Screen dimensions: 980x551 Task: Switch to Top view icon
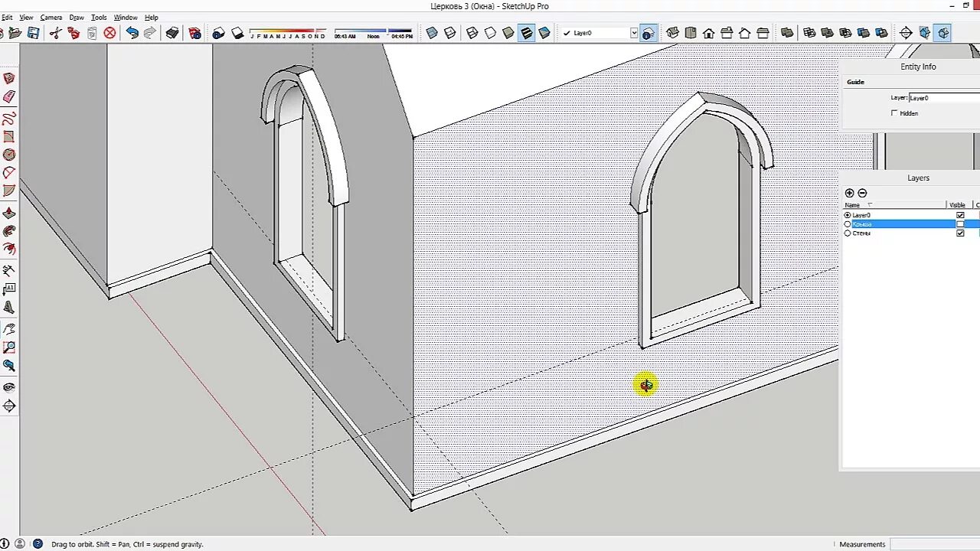(x=691, y=33)
